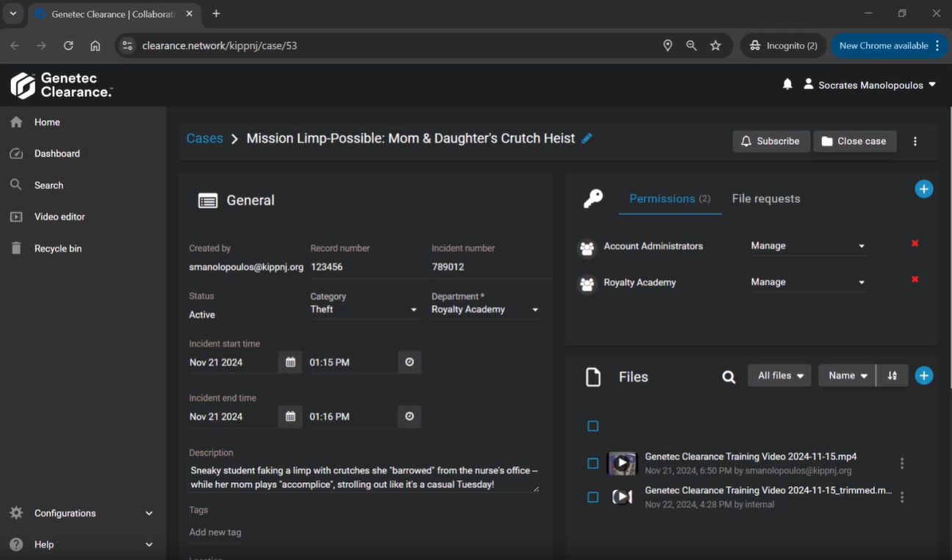Viewport: 952px width, 560px height.
Task: Click the search magnifier in Files panel
Action: (729, 377)
